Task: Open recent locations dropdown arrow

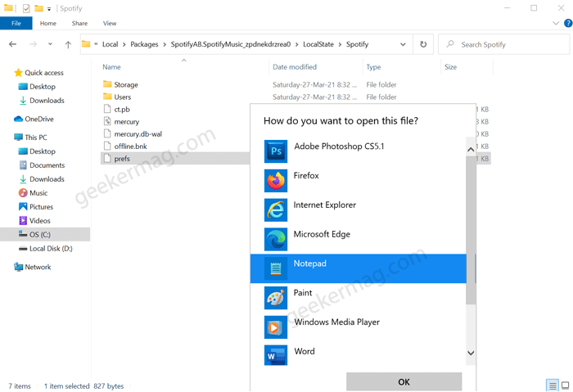Action: pos(50,44)
